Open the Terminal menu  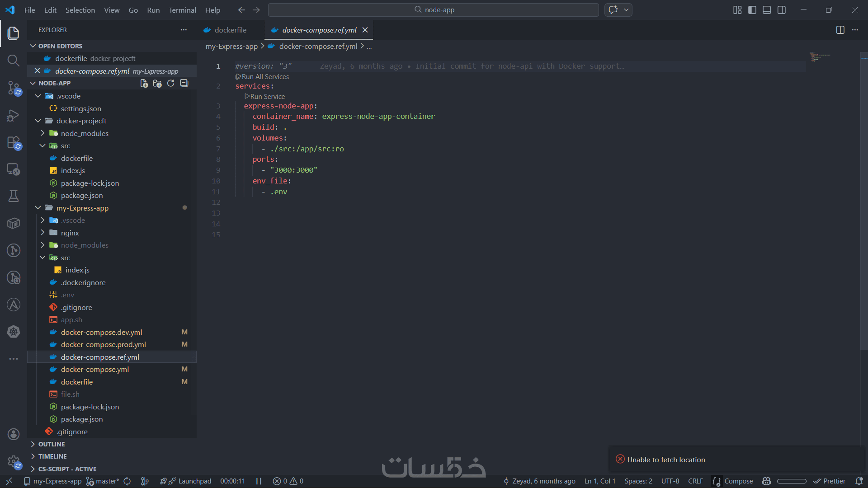(x=182, y=10)
